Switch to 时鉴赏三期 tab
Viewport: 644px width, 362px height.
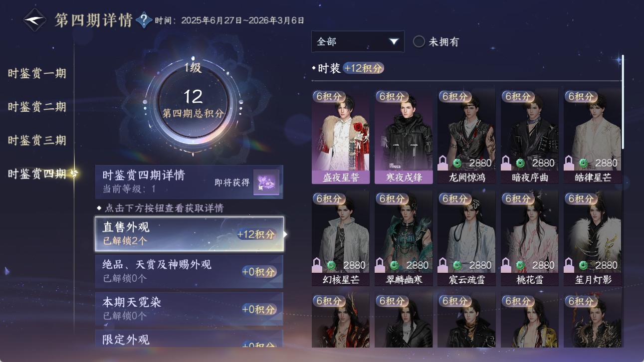37,140
